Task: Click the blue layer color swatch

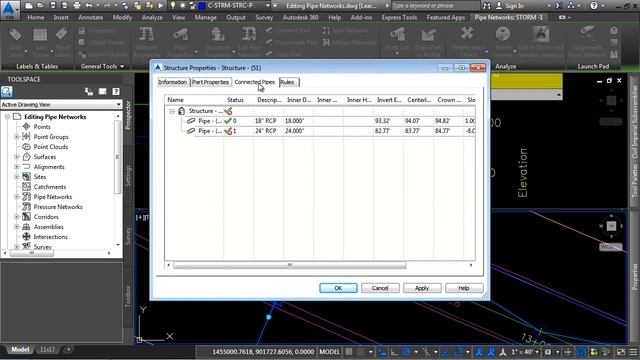Action: (202, 6)
